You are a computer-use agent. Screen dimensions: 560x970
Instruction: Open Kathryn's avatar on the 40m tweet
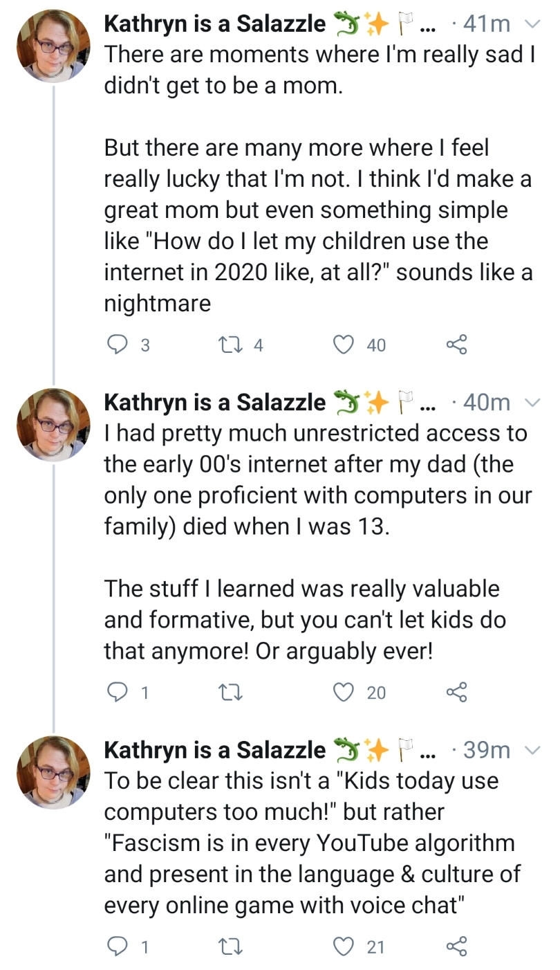(x=53, y=424)
